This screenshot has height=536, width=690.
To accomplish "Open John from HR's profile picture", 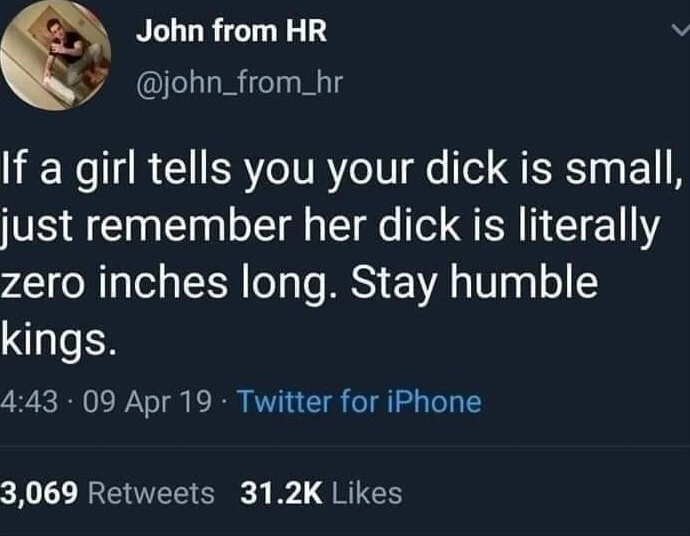I will (x=55, y=55).
